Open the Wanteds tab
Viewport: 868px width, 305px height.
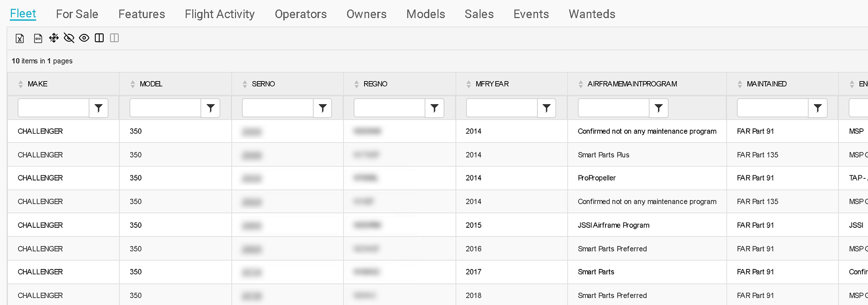pos(592,14)
